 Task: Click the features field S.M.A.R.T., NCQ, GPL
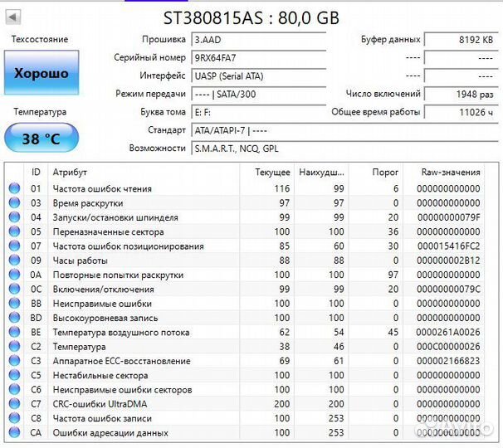[344, 149]
